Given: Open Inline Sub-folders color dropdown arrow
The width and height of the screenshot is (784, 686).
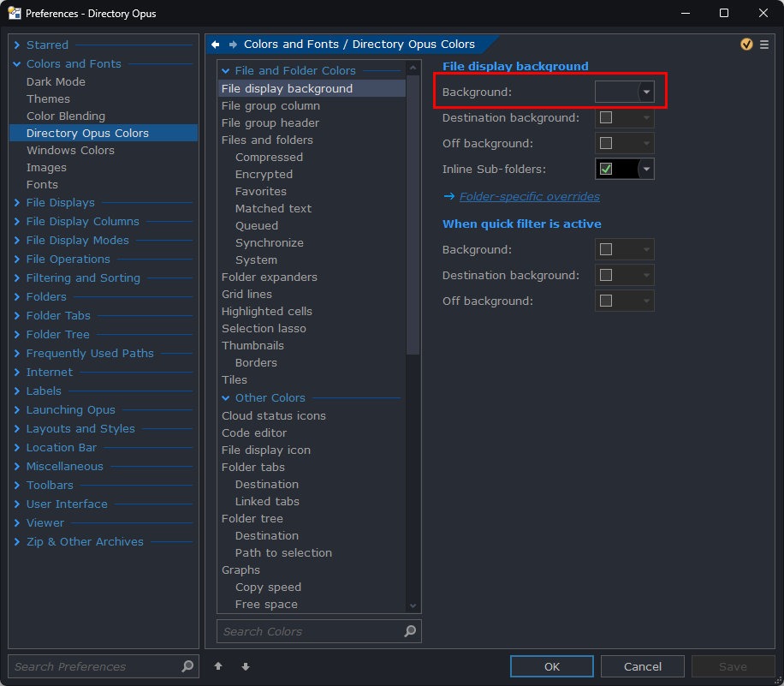Looking at the screenshot, I should tap(646, 169).
